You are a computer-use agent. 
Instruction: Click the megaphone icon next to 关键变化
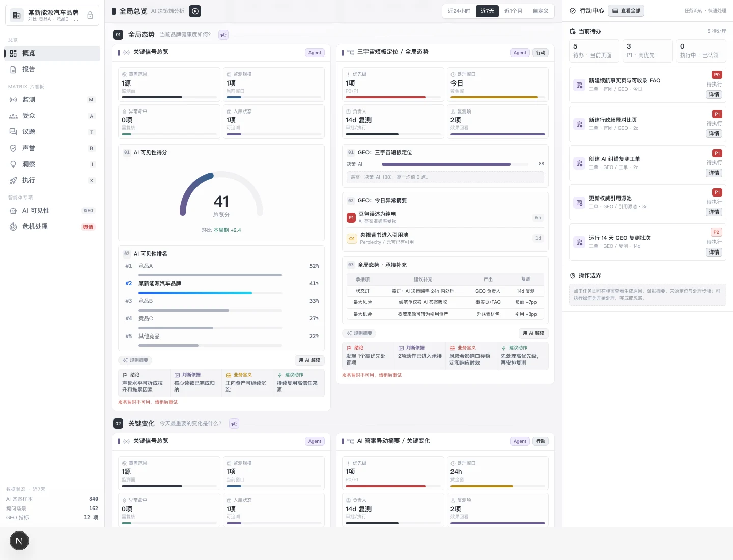(x=234, y=424)
